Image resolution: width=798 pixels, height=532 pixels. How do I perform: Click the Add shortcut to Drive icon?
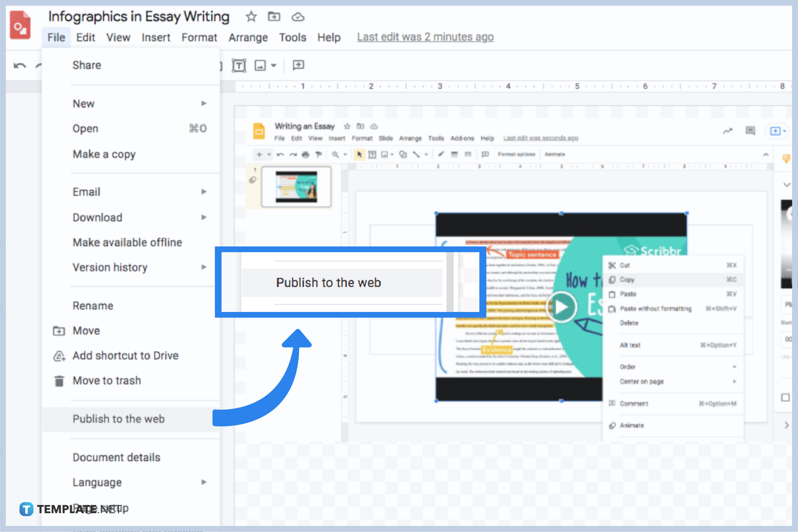point(59,356)
